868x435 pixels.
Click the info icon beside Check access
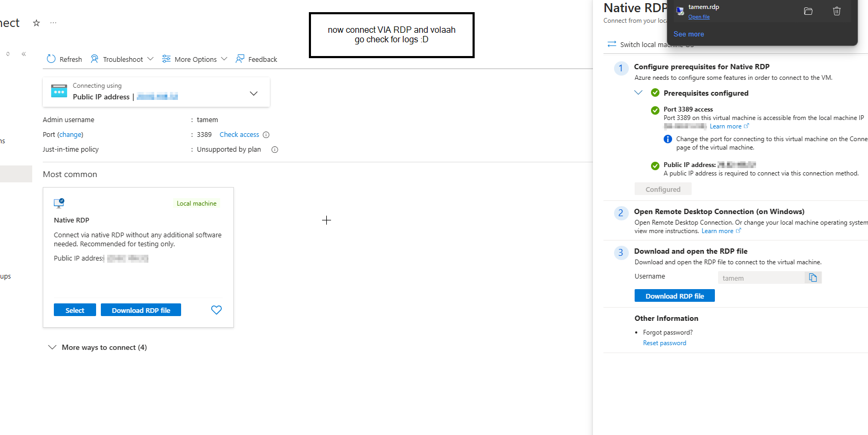click(266, 135)
